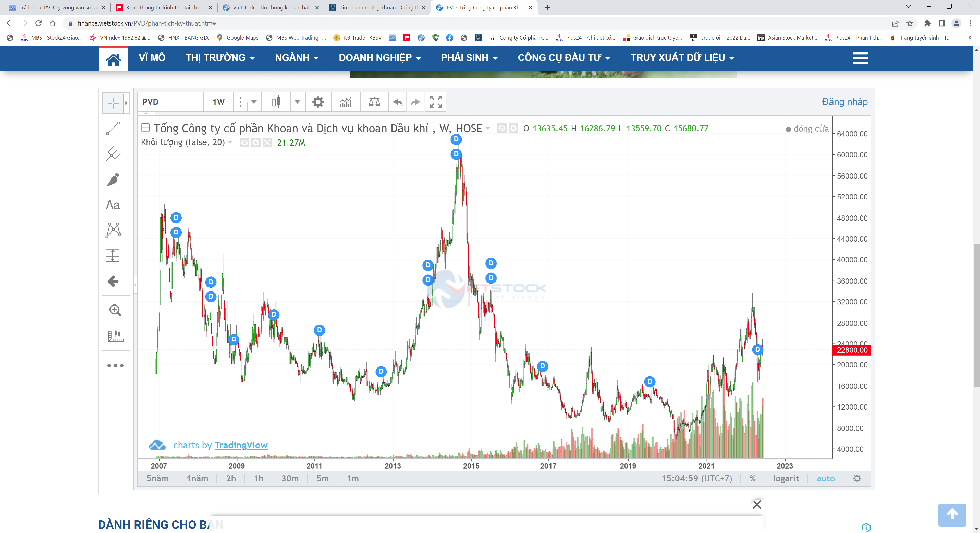Select the XABCD pattern tool
This screenshot has width=980, height=533.
click(x=113, y=230)
